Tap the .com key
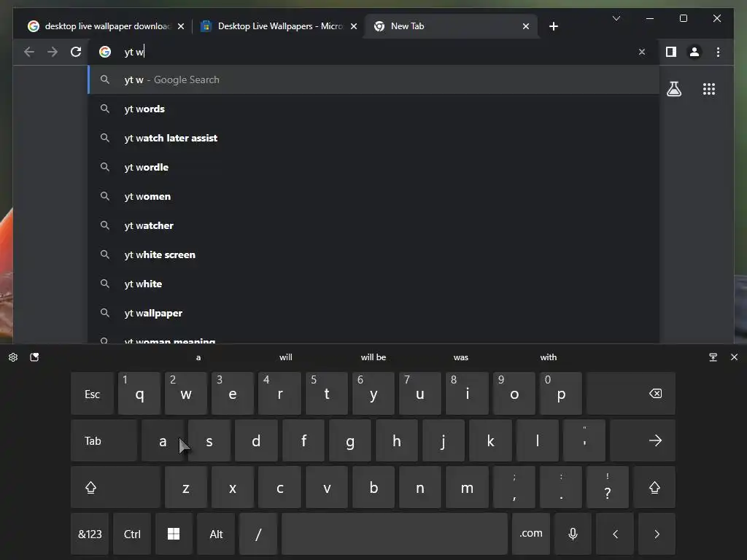Screen dimensions: 747x560 531,534
